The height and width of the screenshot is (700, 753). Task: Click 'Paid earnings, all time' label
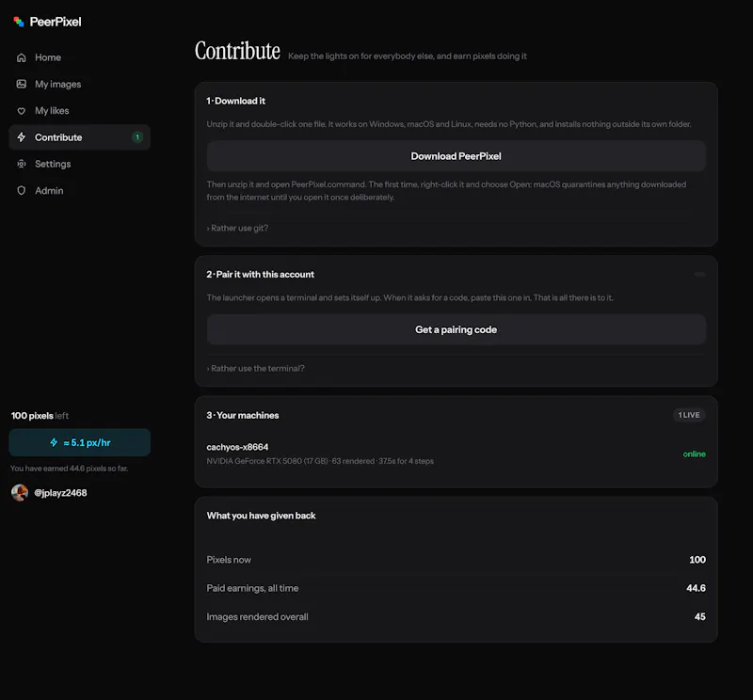pos(252,588)
